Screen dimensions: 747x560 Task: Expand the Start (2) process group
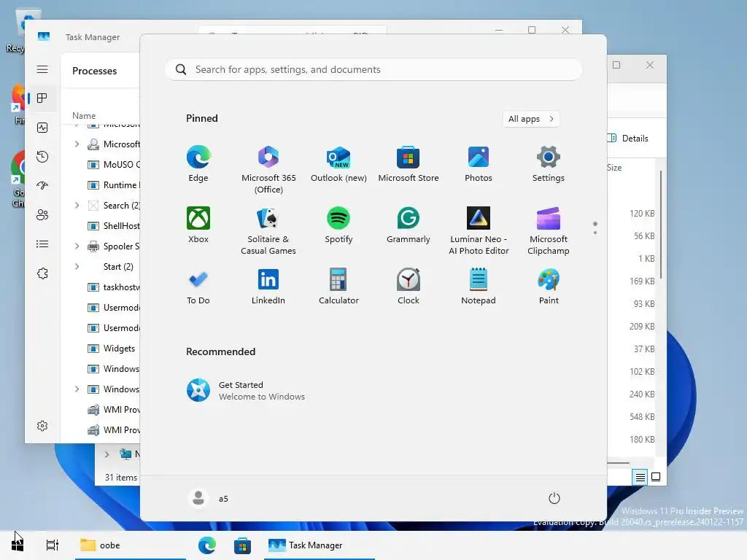click(77, 267)
